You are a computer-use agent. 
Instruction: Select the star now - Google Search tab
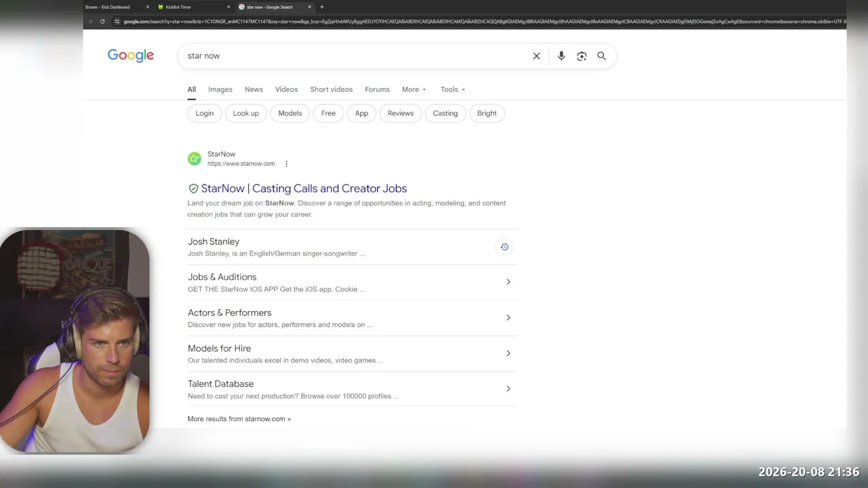click(270, 7)
